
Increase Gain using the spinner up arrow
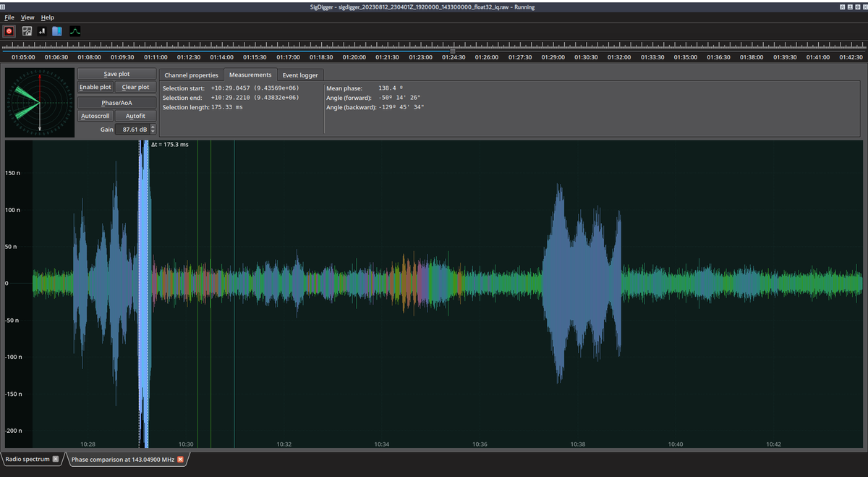click(153, 127)
